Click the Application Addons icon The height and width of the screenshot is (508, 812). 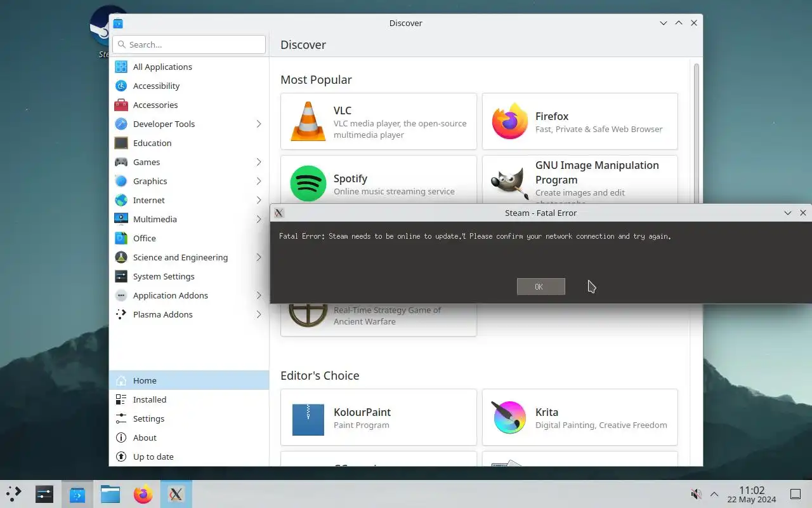[121, 295]
